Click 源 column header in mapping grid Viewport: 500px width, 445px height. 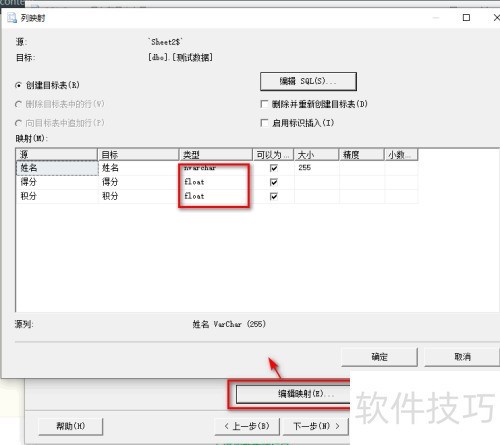pos(57,155)
